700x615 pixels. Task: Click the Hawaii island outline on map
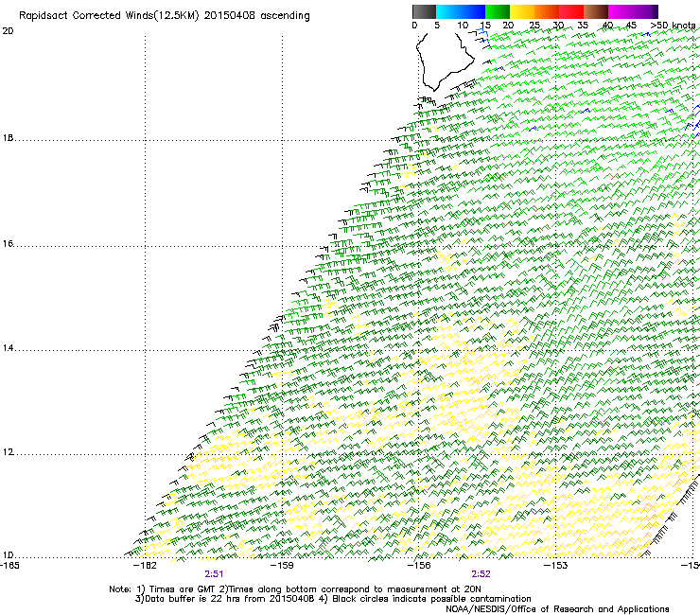(x=445, y=61)
